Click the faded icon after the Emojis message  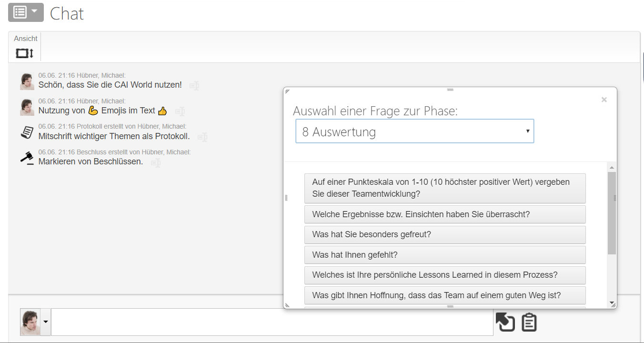180,111
